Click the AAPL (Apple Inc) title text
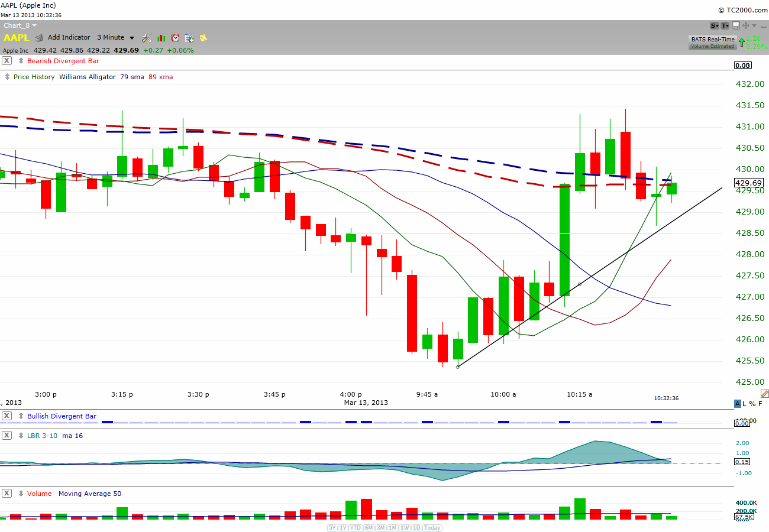 coord(30,5)
